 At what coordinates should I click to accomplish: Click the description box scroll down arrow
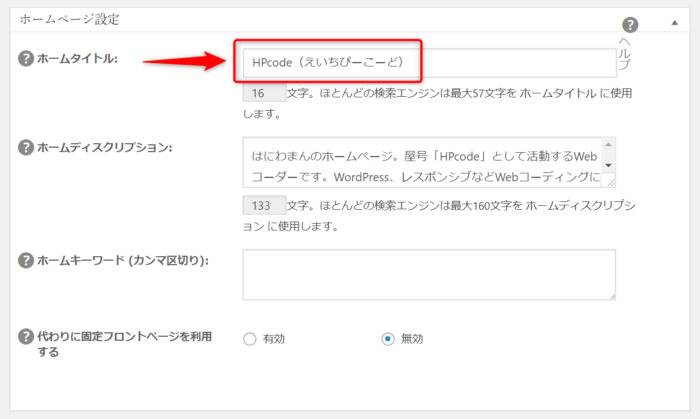pos(608,165)
